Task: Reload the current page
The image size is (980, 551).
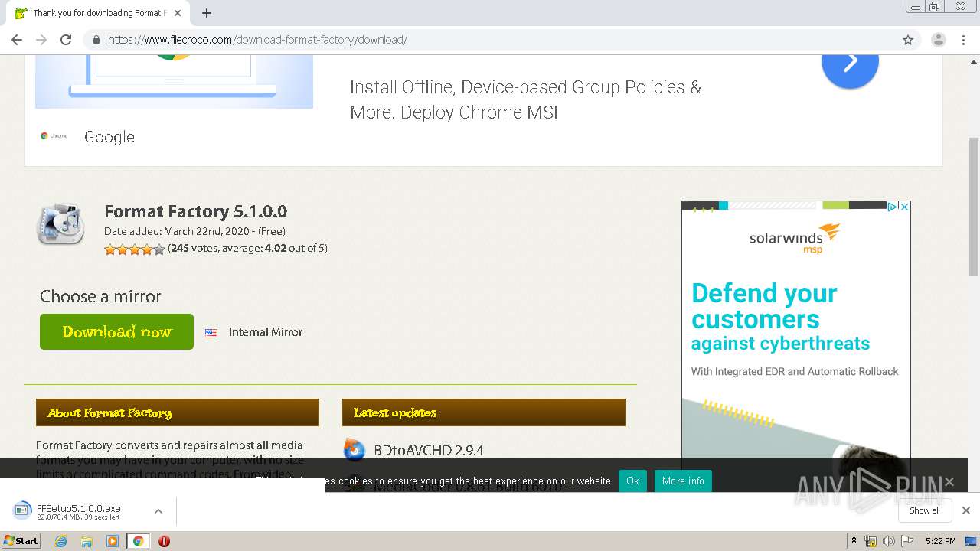Action: coord(66,40)
